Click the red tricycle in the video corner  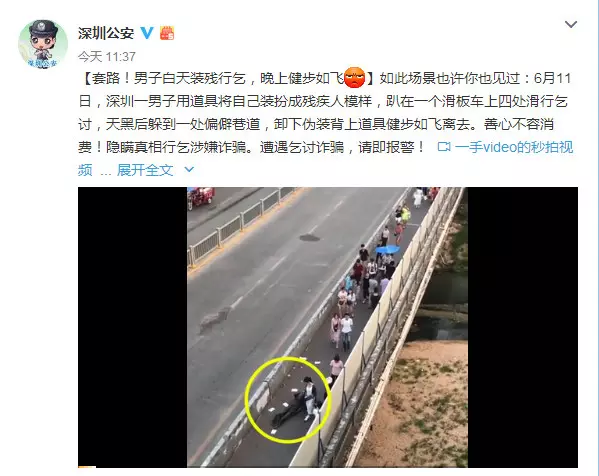coord(201,197)
